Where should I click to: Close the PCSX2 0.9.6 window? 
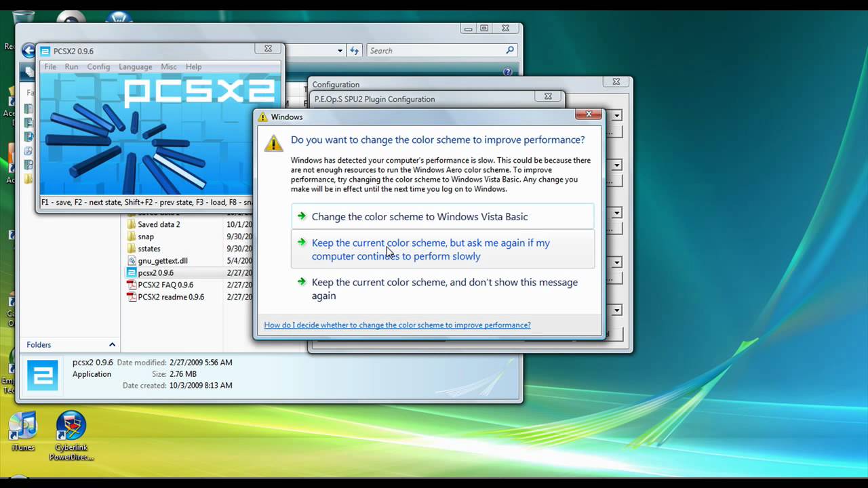click(268, 49)
